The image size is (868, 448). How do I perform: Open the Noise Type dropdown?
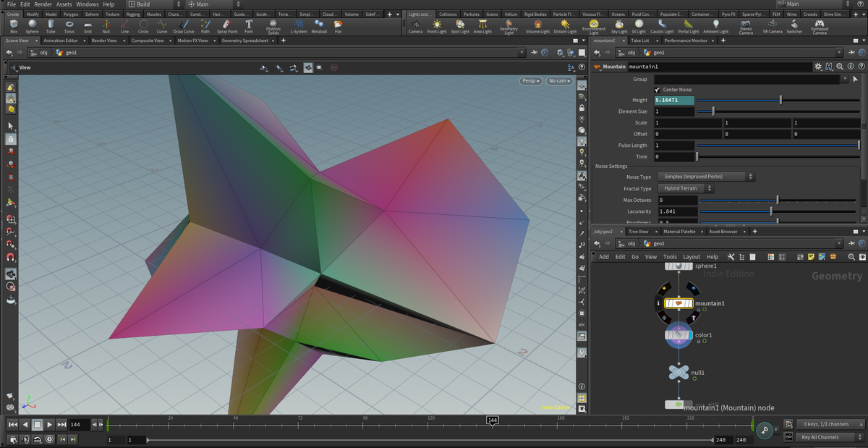(x=705, y=177)
